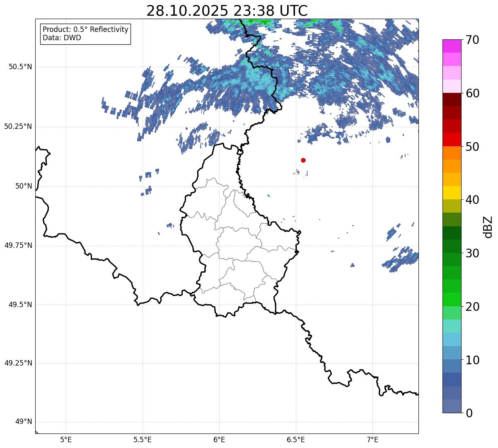The width and height of the screenshot is (498, 448).
Task: Pick the bright red swatch just above 50
Action: 452,139
